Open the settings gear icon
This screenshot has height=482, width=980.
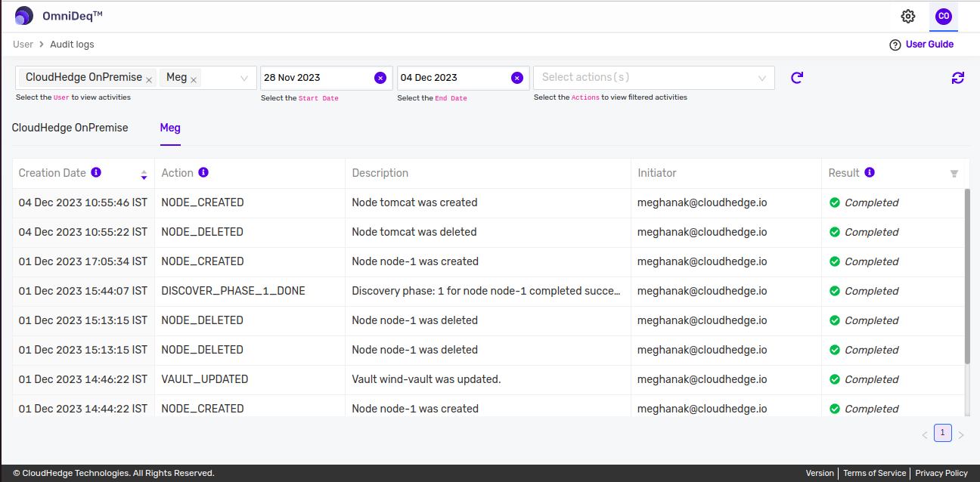point(908,16)
